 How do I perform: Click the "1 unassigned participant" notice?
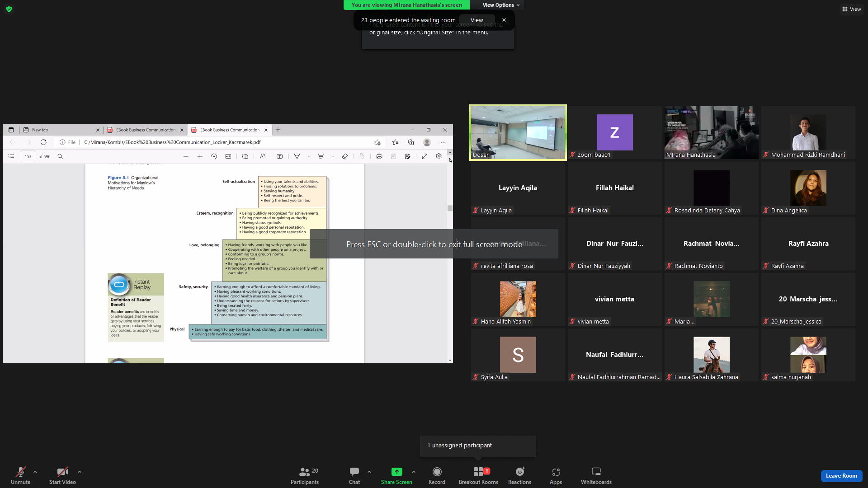[x=478, y=446]
